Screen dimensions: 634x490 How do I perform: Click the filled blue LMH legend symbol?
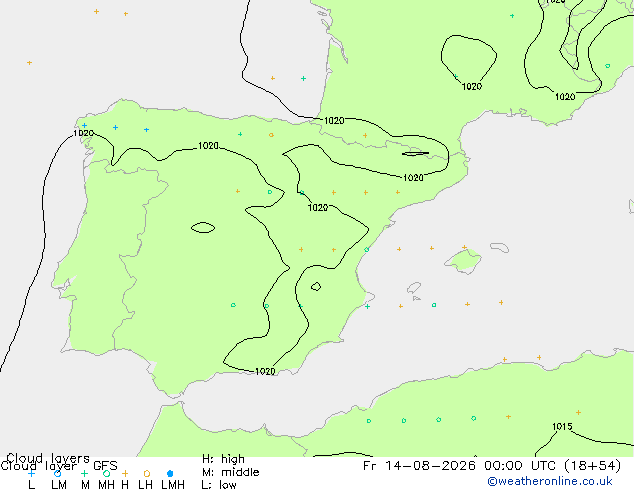pos(170,473)
